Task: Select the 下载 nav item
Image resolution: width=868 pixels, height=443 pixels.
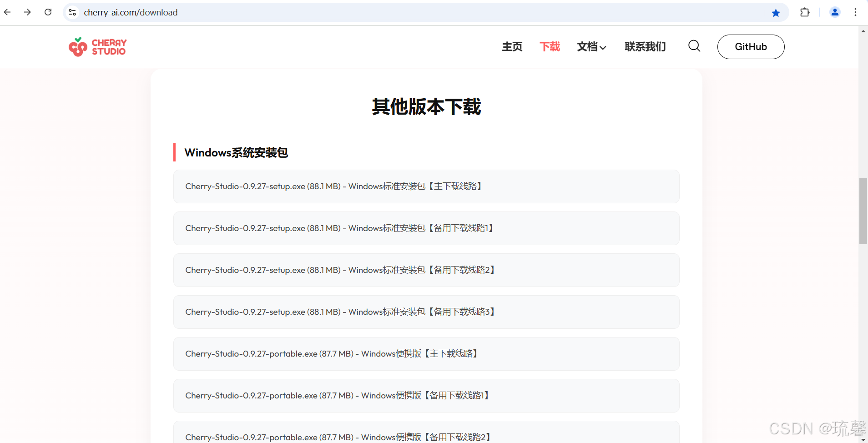Action: pos(550,47)
